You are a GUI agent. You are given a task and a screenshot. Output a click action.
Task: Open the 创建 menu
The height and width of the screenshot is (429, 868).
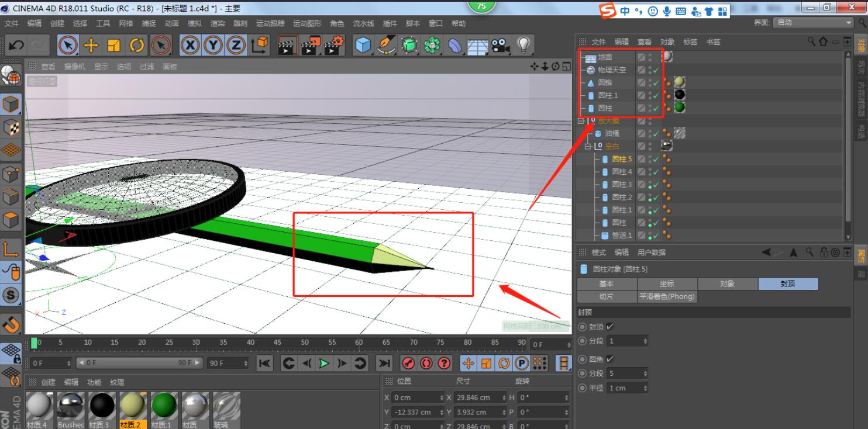pyautogui.click(x=57, y=23)
